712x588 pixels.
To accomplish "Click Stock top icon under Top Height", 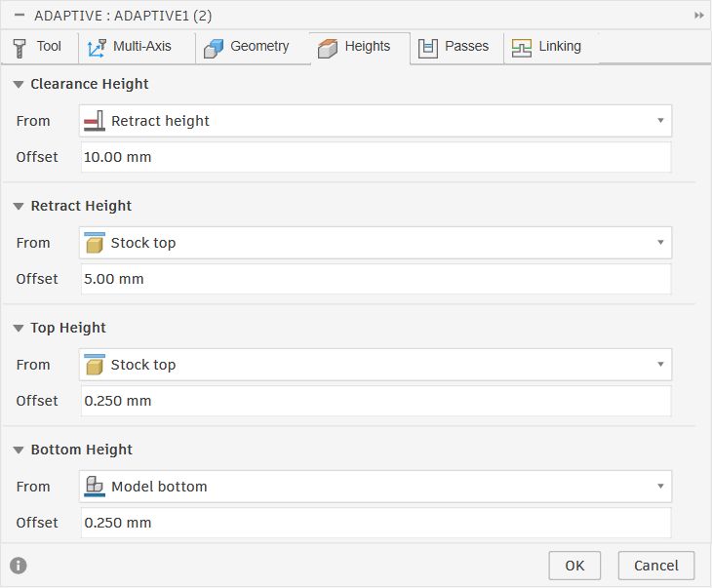I will [x=95, y=365].
